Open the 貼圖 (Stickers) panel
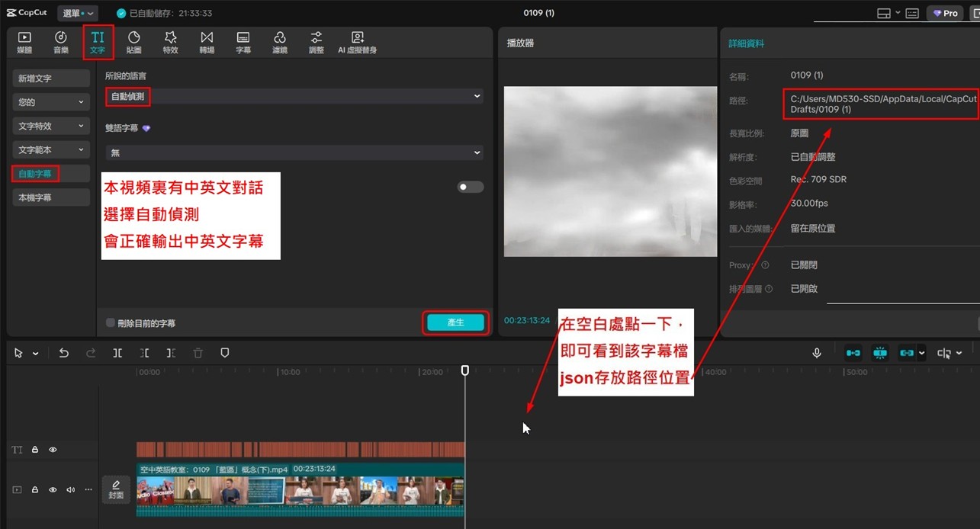 (x=133, y=43)
